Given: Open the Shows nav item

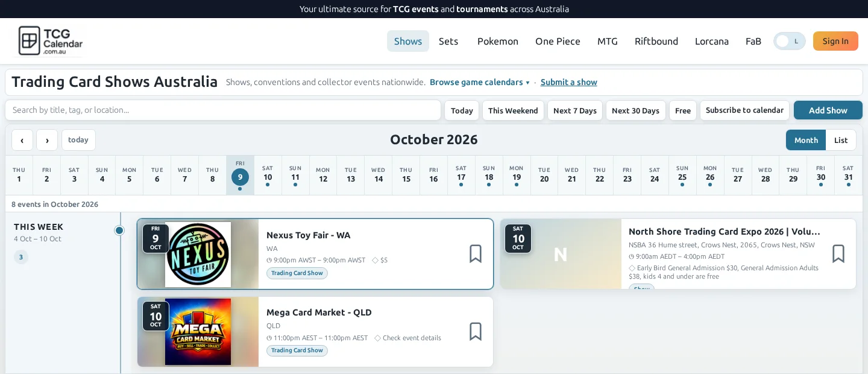Looking at the screenshot, I should 408,41.
